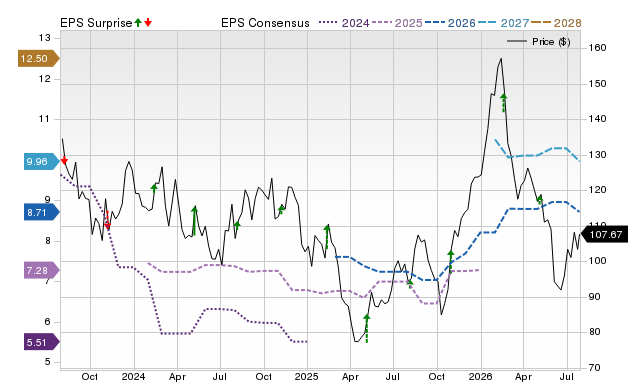Click the green surprise arrow in May 2026
The height and width of the screenshot is (382, 640).
click(x=540, y=199)
